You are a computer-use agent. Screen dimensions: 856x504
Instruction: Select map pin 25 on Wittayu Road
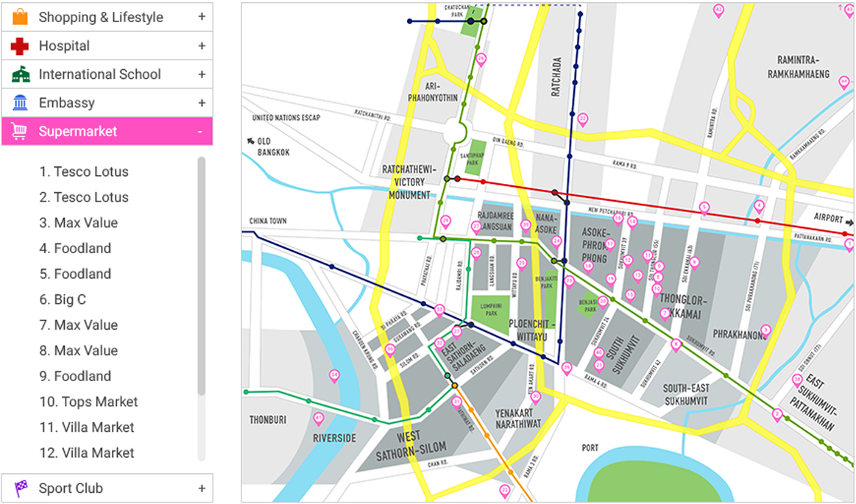click(x=522, y=262)
